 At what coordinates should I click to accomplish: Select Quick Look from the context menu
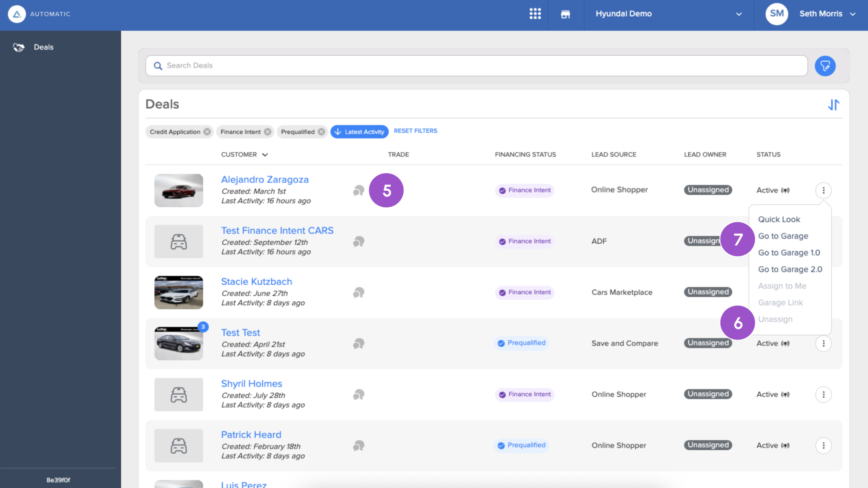tap(779, 220)
